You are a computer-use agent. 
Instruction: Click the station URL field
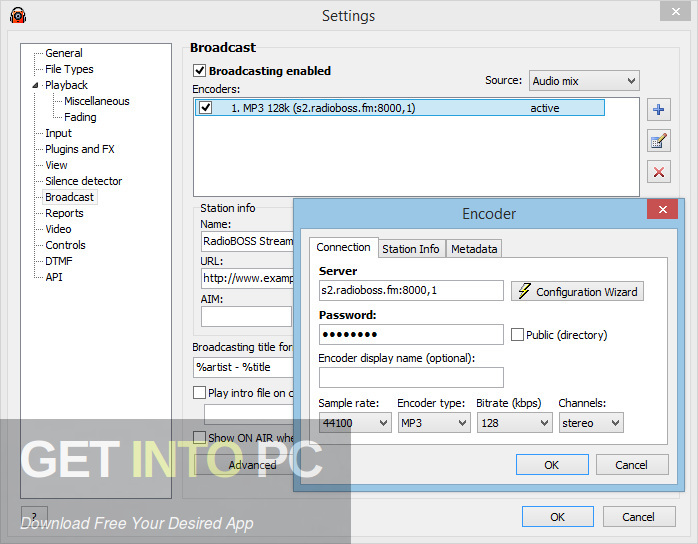click(248, 279)
